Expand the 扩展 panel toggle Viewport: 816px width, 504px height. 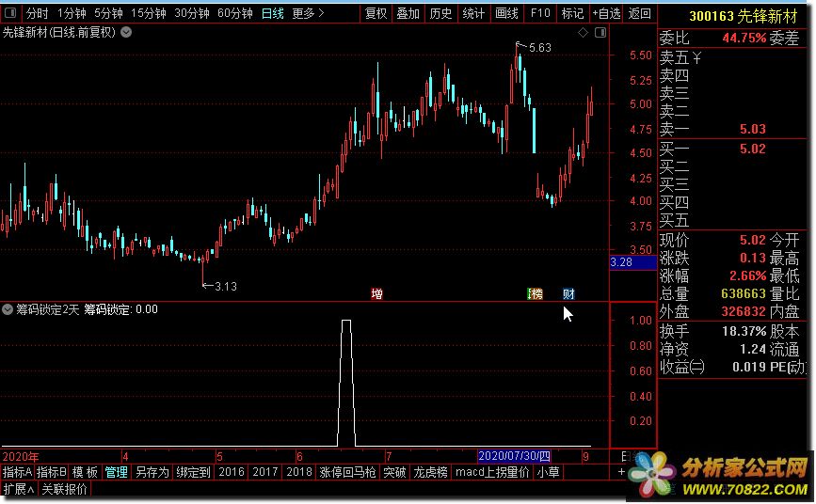(x=18, y=489)
